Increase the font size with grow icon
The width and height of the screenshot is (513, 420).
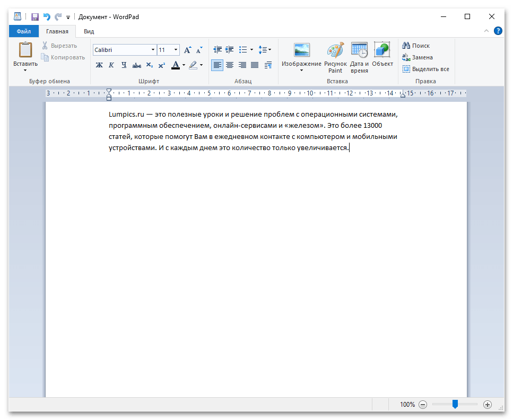(x=187, y=50)
